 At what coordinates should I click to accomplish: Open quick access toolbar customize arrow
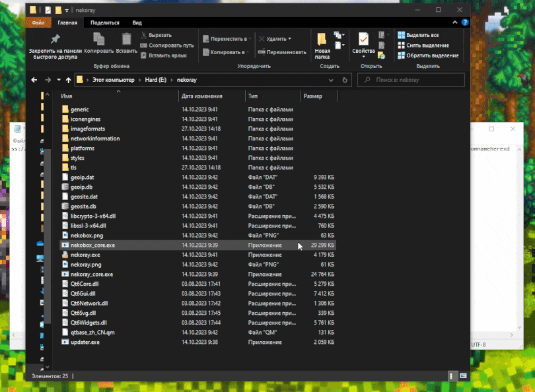coord(67,11)
